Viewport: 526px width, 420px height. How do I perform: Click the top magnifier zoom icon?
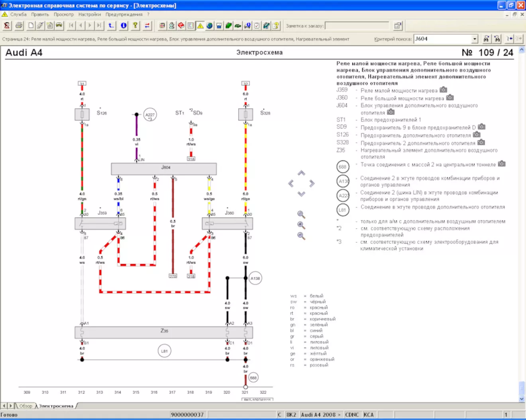point(301,215)
